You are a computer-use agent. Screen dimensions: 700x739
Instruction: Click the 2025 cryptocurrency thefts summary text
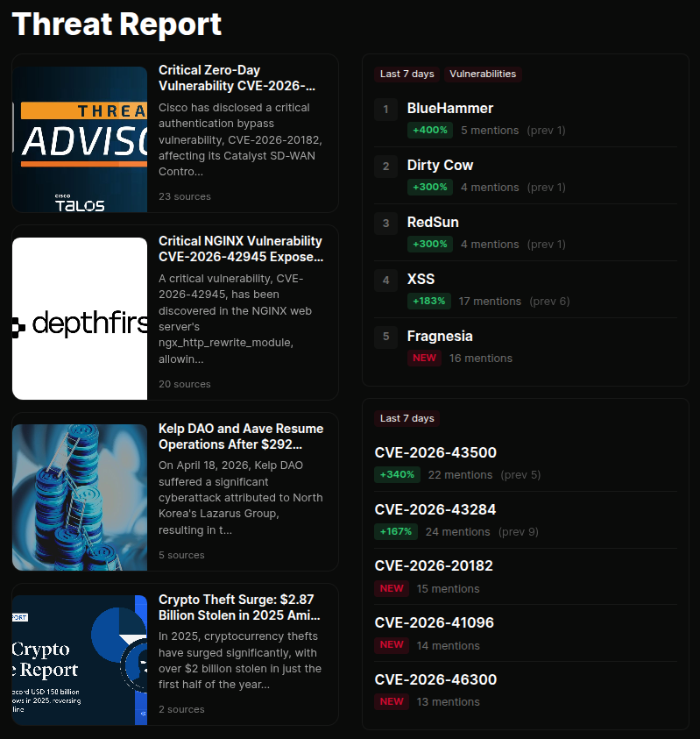click(x=240, y=660)
